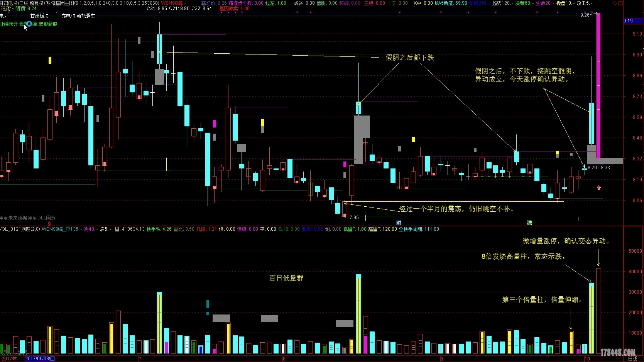Screen dimensions: 644x362
Task: Select the 涨停基因主图 indicator title
Action: pyautogui.click(x=60, y=3)
